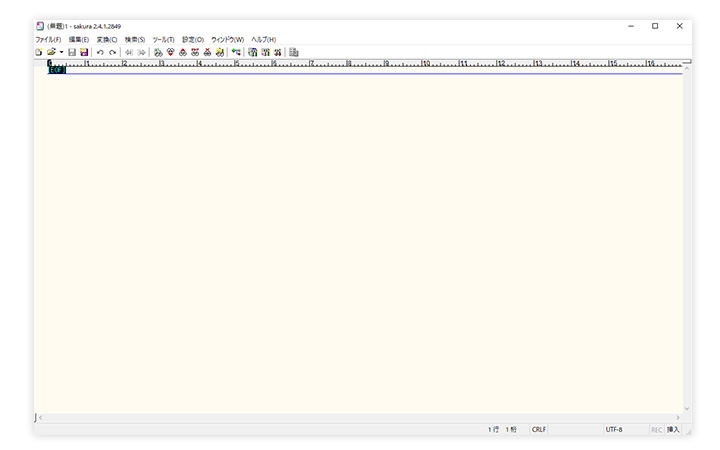720x450 pixels.
Task: Open the search dialog from the toolbar
Action: (x=158, y=52)
